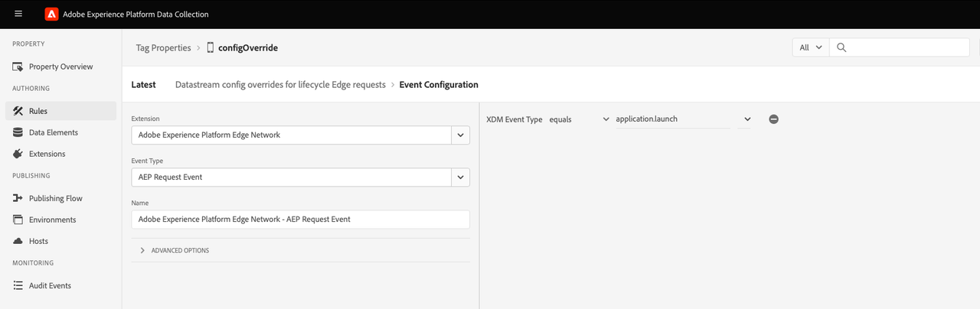Click the configOverride breadcrumb
This screenshot has height=309, width=980.
(x=248, y=47)
